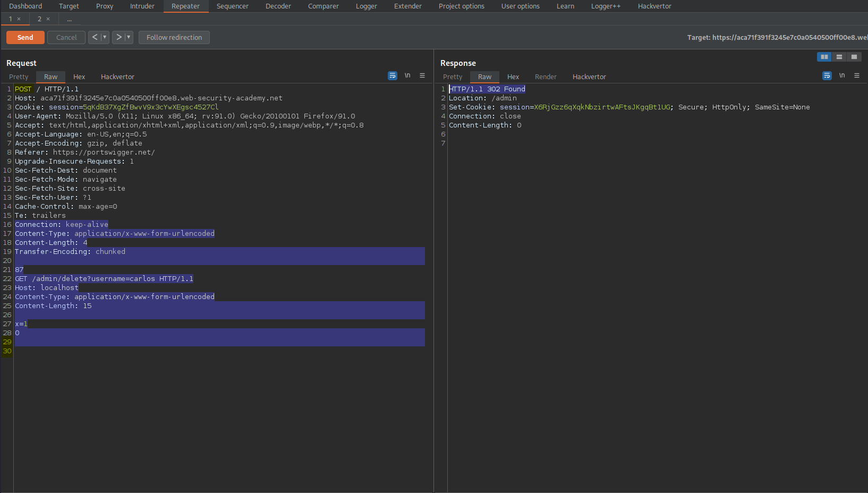
Task: Select the Repeater main tab
Action: pyautogui.click(x=185, y=6)
